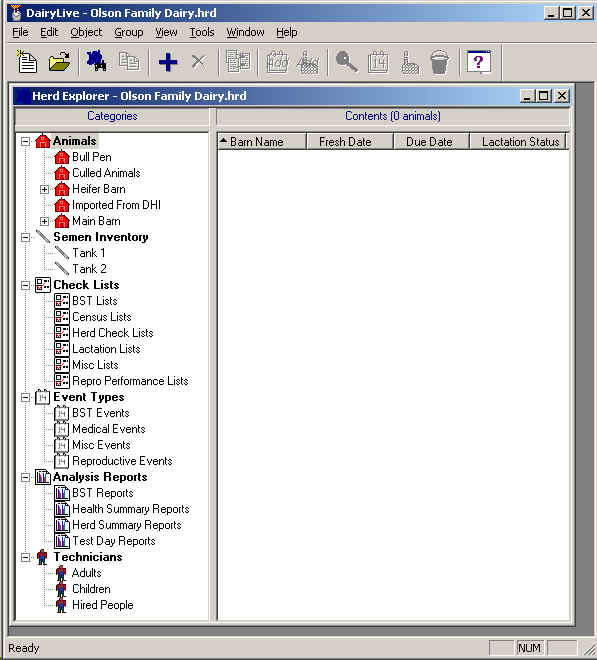Collapse the Technicians category

click(x=26, y=557)
